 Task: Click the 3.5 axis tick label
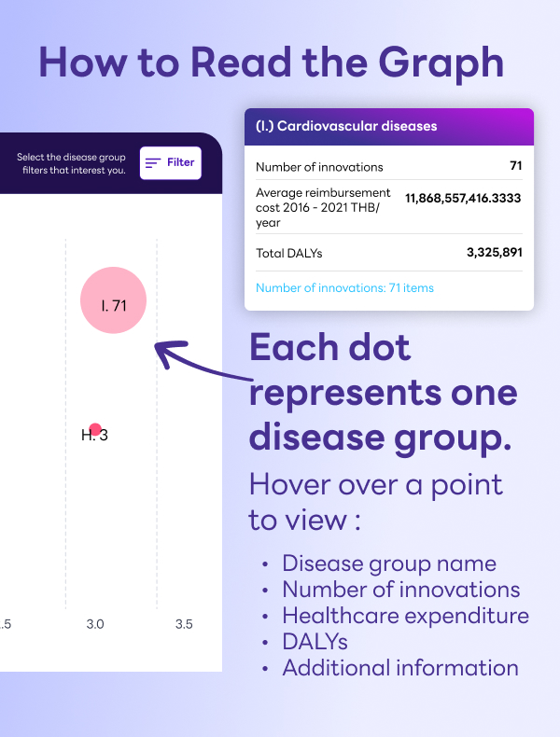pyautogui.click(x=184, y=624)
